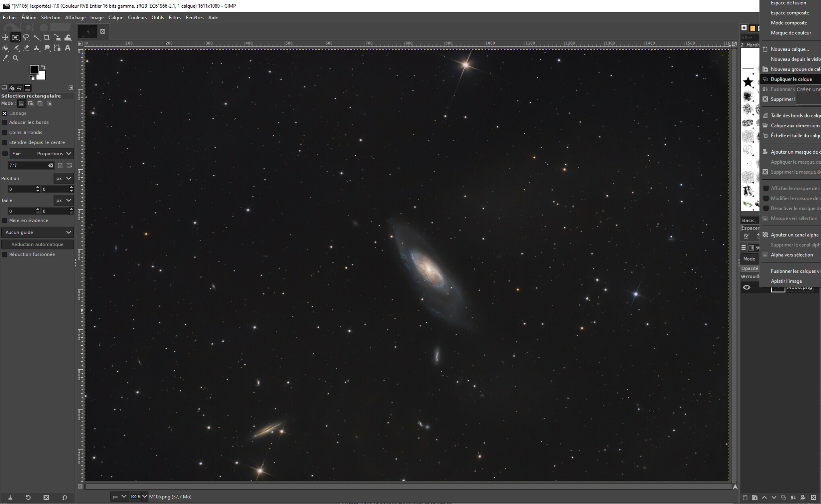Select the Clone stamp tool
This screenshot has width=821, height=504.
36,48
